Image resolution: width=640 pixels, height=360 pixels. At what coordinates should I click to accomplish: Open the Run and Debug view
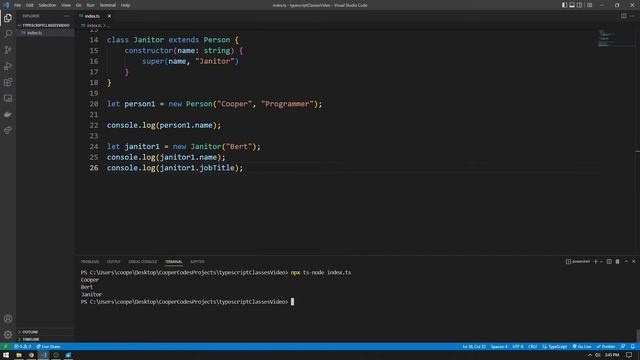8,66
